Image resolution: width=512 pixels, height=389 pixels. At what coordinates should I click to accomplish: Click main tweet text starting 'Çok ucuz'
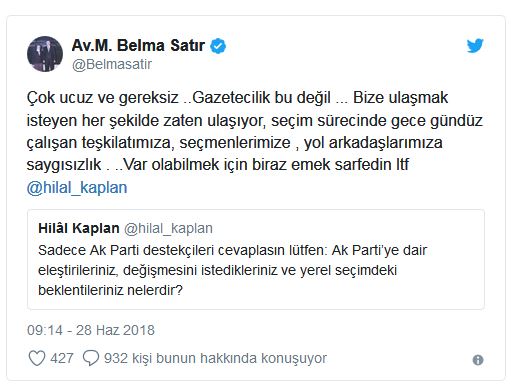pos(255,131)
